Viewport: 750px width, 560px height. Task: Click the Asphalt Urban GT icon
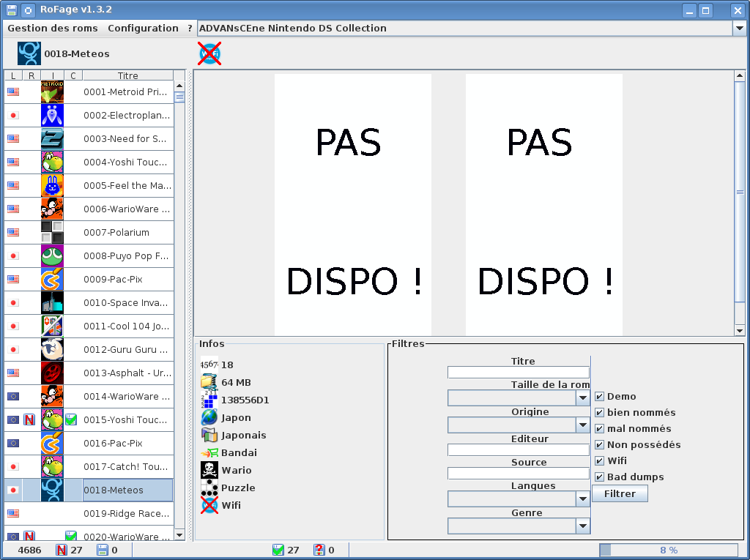[x=52, y=373]
